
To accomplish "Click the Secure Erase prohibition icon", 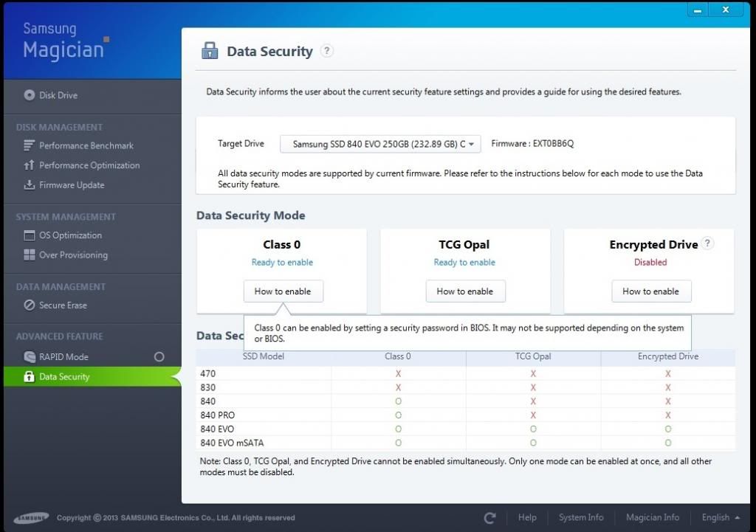I will (29, 305).
